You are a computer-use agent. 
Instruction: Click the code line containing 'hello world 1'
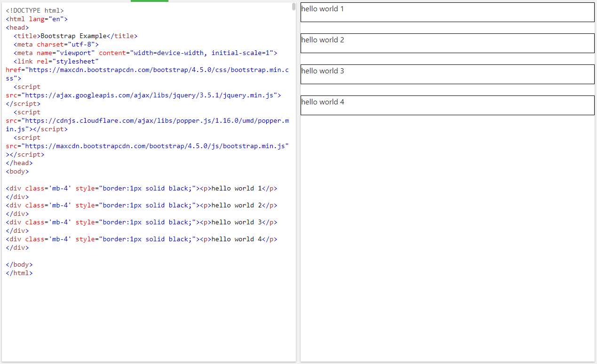point(142,188)
